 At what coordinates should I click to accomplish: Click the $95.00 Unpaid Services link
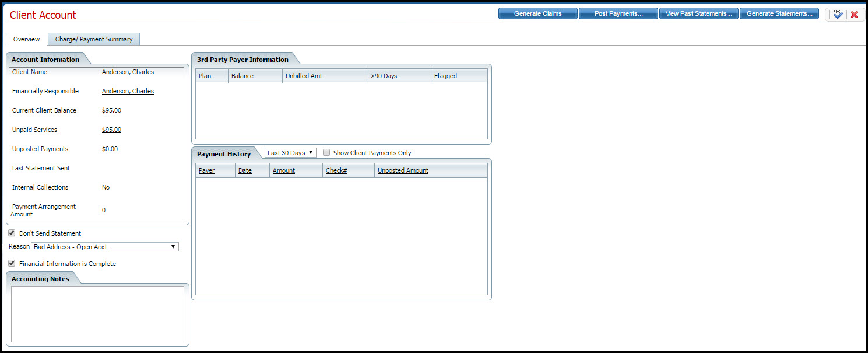point(111,129)
